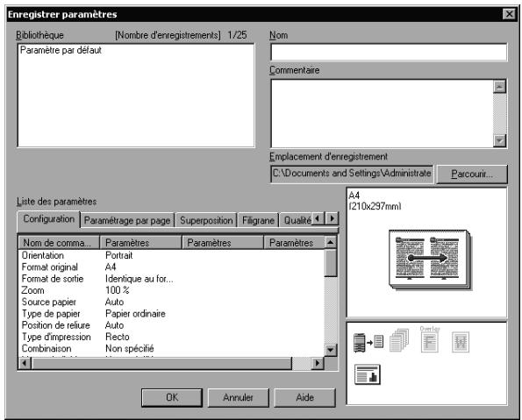Click the Papier ordinaire value
Viewport: 522px width, 420px height.
click(135, 314)
